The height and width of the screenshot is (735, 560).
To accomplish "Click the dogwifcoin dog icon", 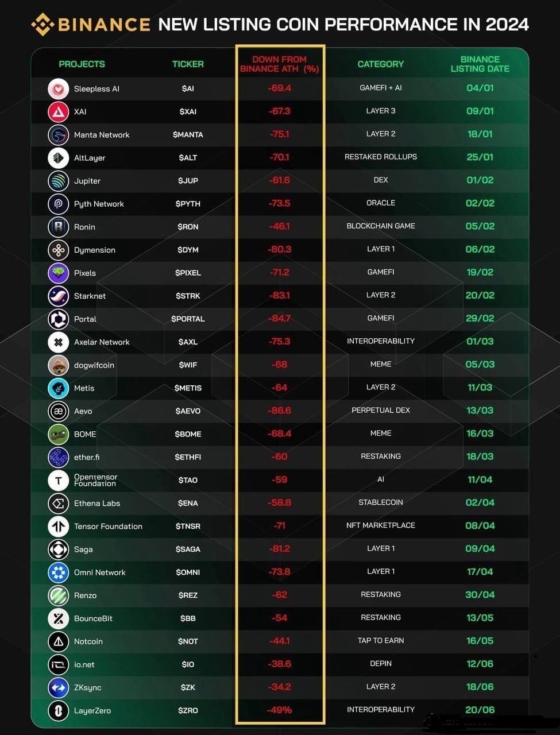I will pyautogui.click(x=59, y=365).
